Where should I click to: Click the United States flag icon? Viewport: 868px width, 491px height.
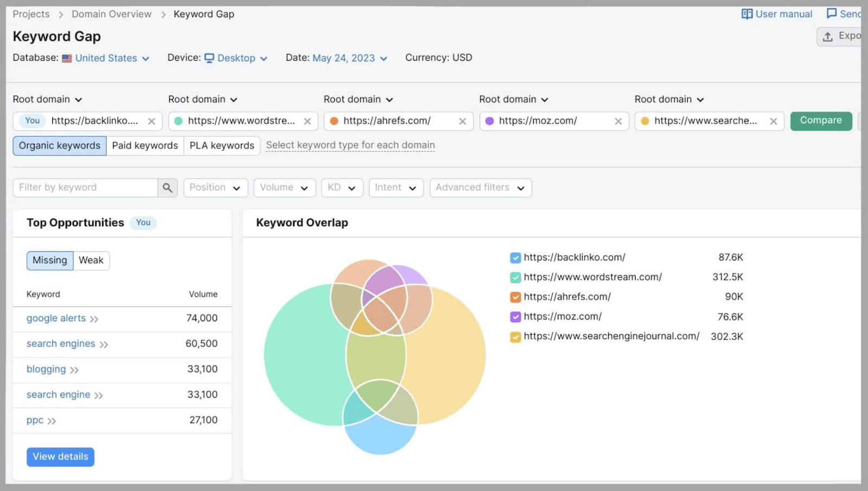67,58
